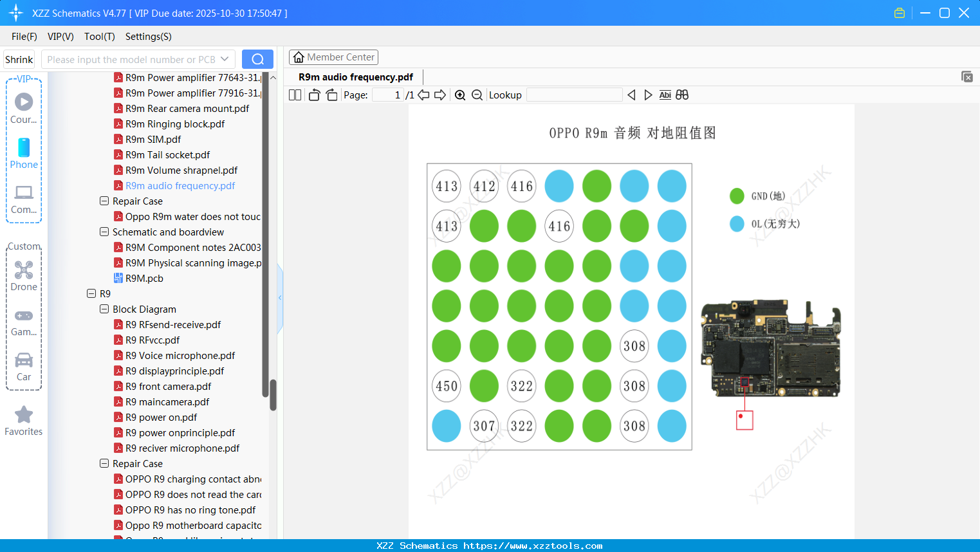This screenshot has height=552, width=980.
Task: Open the Car category
Action: [x=24, y=367]
